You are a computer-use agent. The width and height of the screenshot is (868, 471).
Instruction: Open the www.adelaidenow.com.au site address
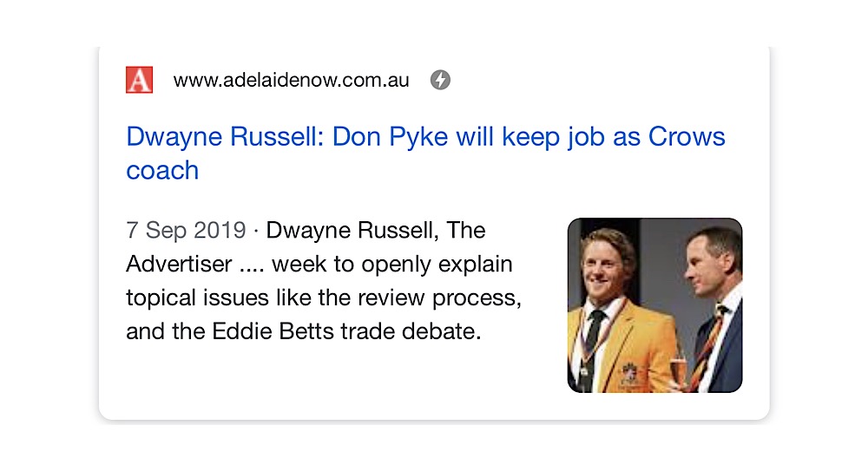pyautogui.click(x=291, y=81)
